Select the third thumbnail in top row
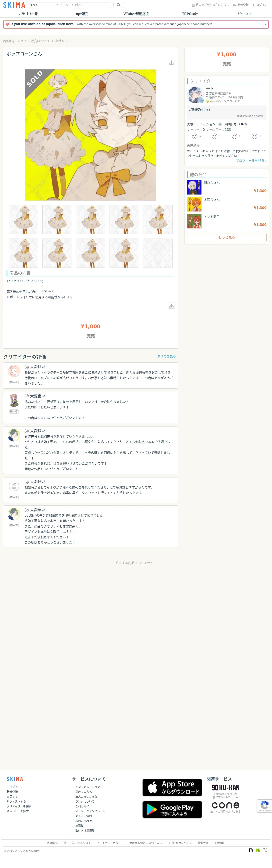272x868 pixels. click(x=90, y=219)
